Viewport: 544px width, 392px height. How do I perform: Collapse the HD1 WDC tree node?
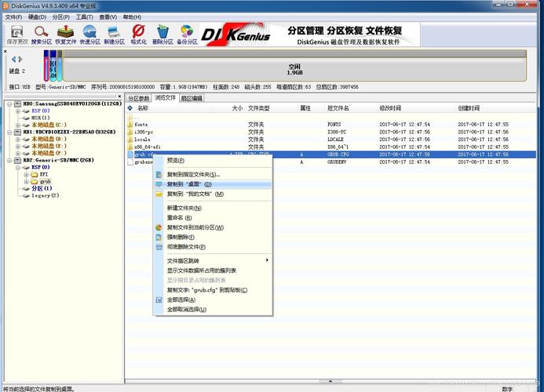pyautogui.click(x=9, y=132)
